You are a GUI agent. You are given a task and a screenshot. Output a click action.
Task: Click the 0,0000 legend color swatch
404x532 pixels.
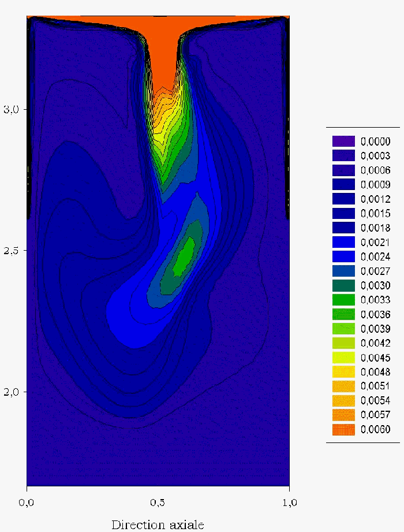[343, 141]
